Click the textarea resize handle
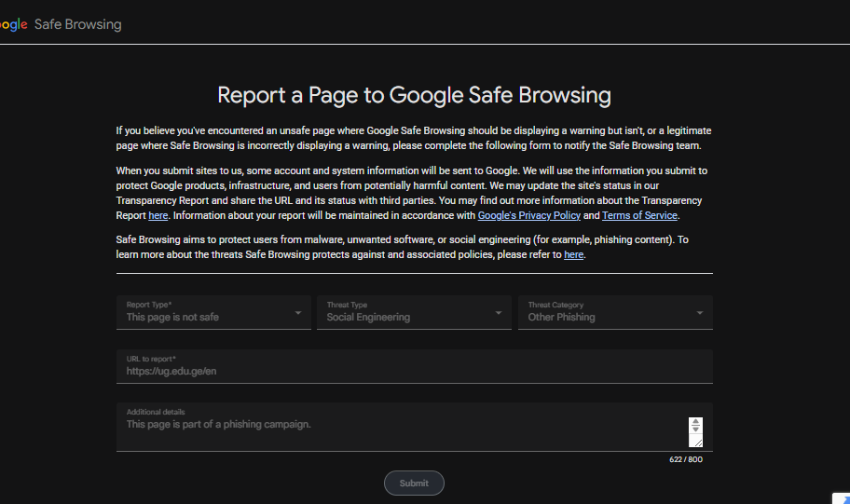This screenshot has height=504, width=850. [698, 443]
